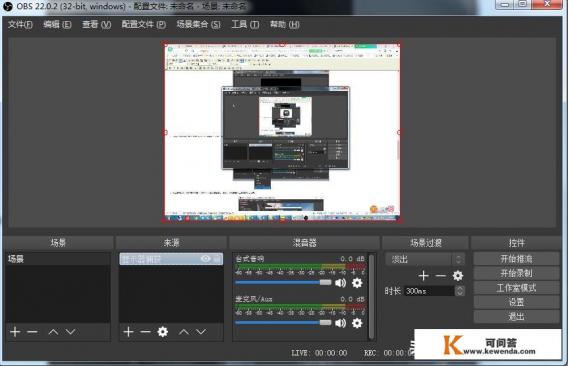The image size is (568, 366).
Task: Add a transition with plus icon
Action: [423, 276]
